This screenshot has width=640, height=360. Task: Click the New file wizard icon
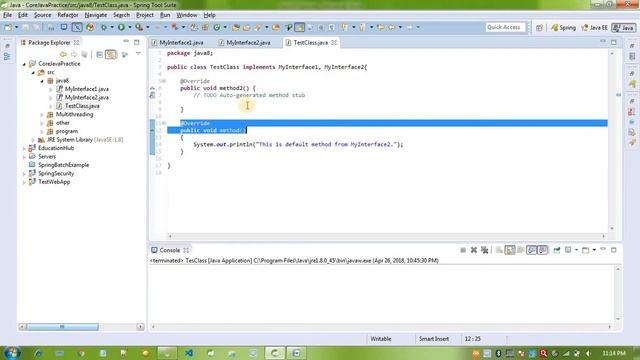(8, 27)
